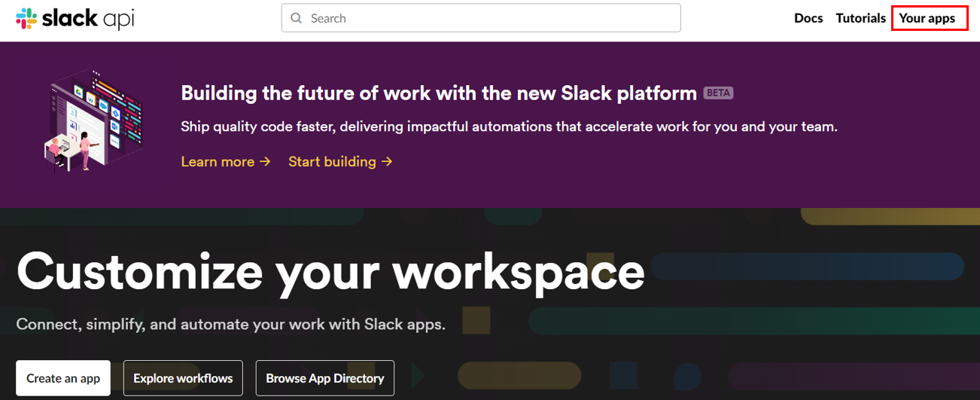Click the Create an app button
The height and width of the screenshot is (400, 980).
tap(63, 378)
